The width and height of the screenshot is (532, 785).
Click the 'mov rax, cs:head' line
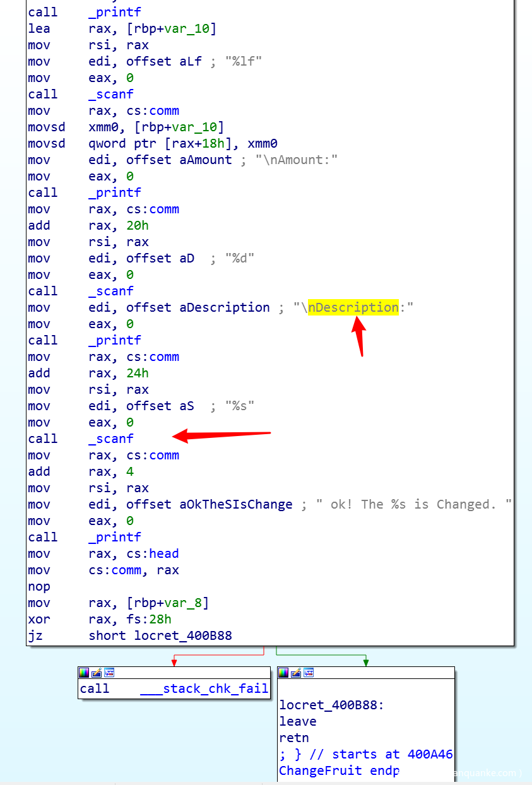(103, 553)
